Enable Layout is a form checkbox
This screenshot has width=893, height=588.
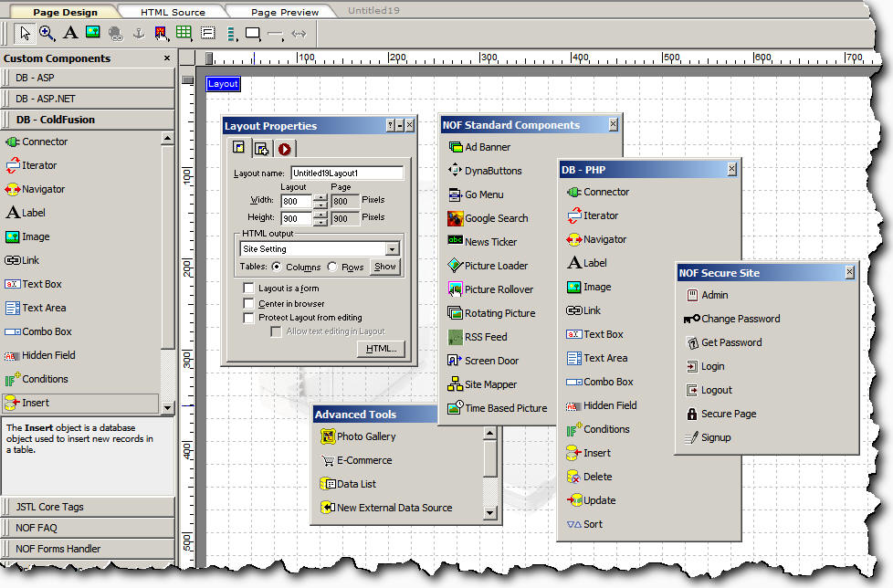click(248, 288)
